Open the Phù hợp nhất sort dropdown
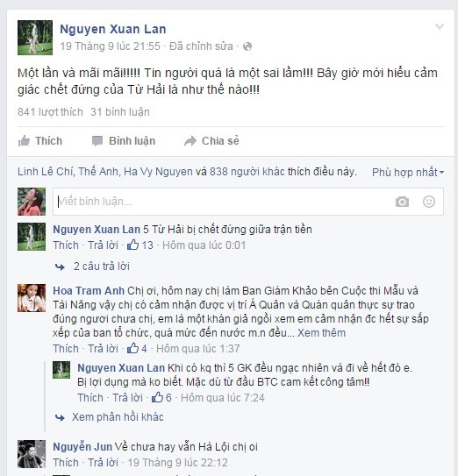The image size is (458, 476). coord(408,173)
